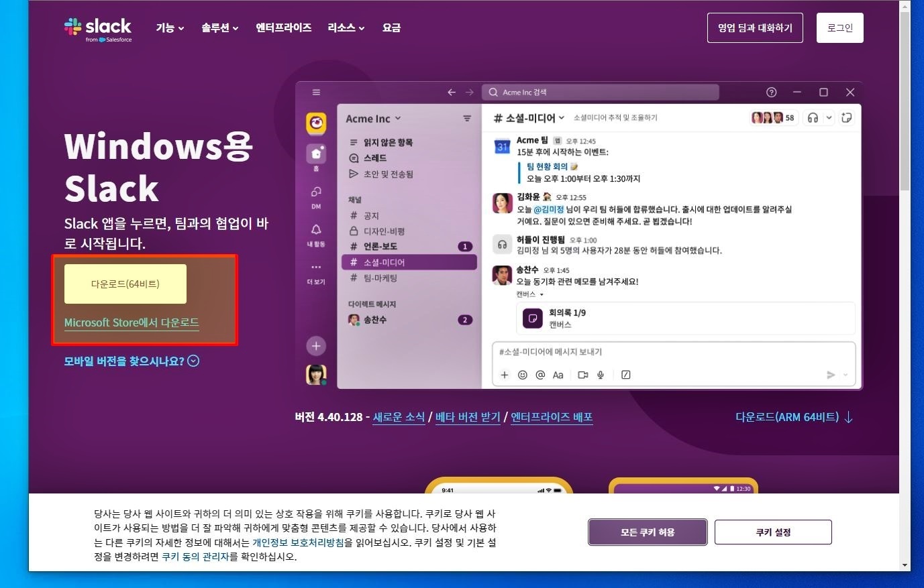Click the slash shortcut icon in the composer
The height and width of the screenshot is (588, 924).
[625, 375]
